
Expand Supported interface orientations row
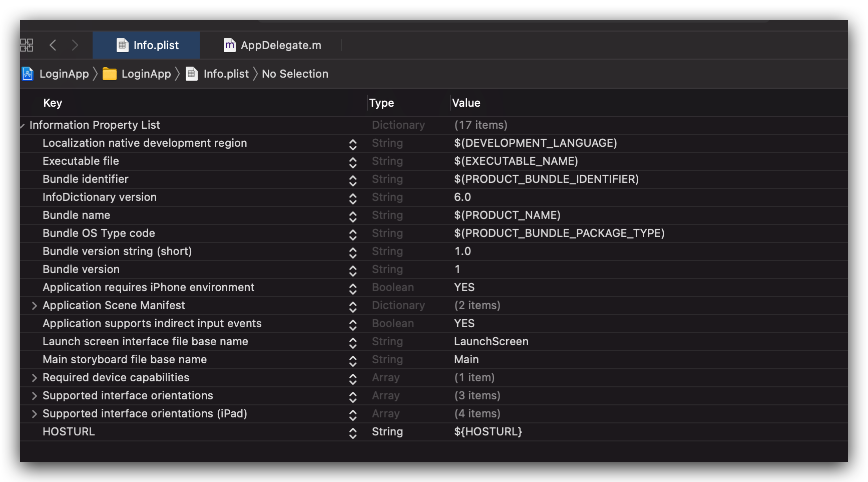pyautogui.click(x=35, y=396)
